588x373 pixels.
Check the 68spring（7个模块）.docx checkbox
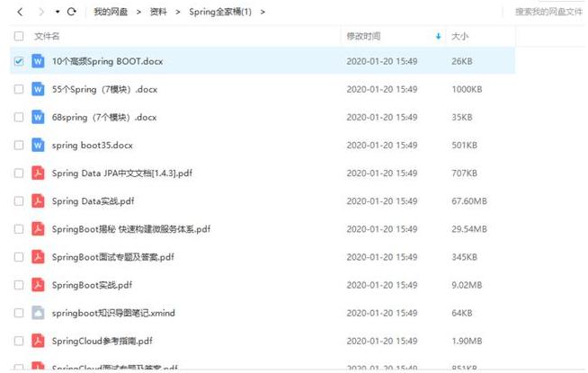pyautogui.click(x=19, y=118)
